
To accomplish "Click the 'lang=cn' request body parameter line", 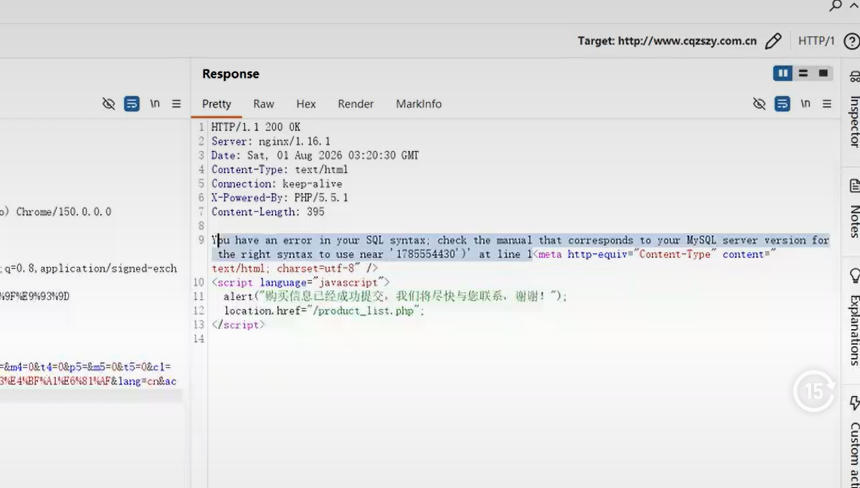I will 88,381.
